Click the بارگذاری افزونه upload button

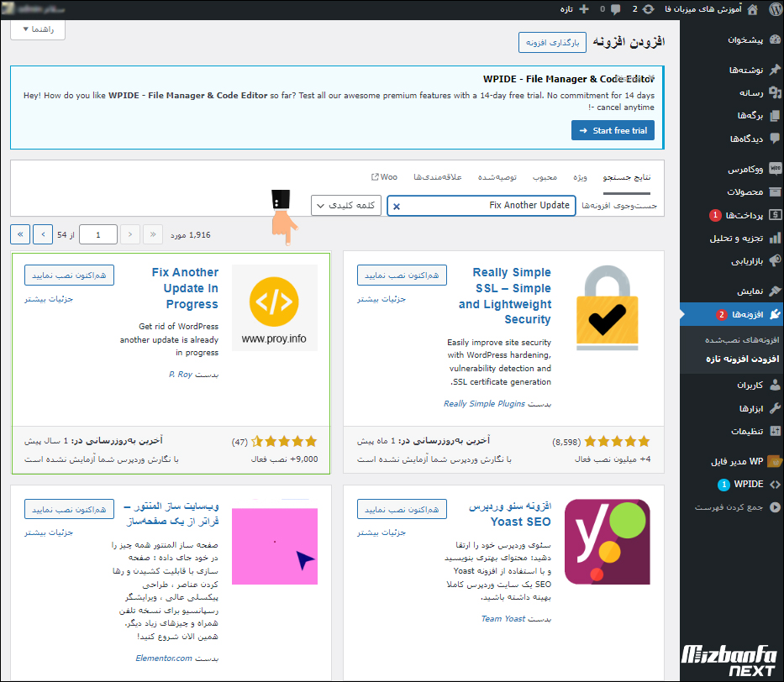point(552,43)
